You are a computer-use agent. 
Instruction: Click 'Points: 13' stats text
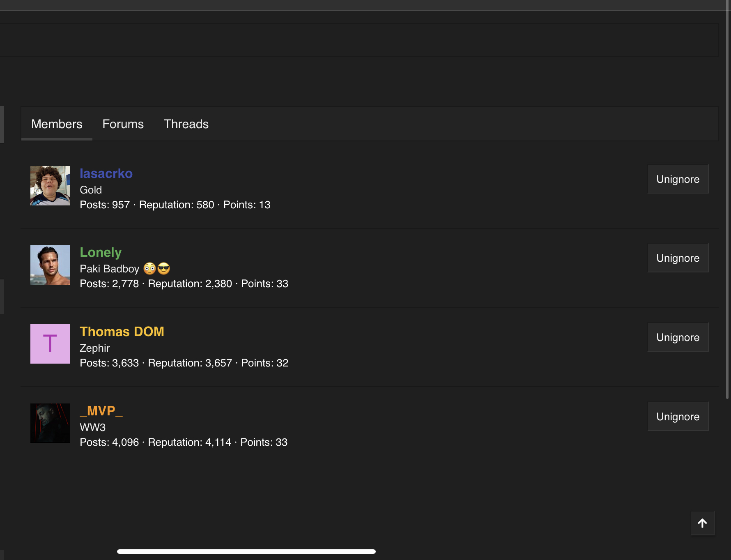pyautogui.click(x=247, y=205)
